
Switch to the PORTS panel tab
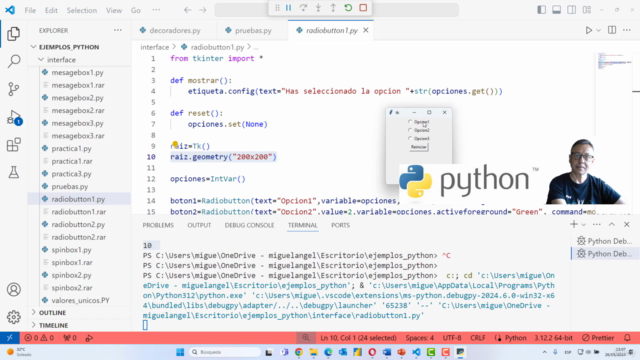coord(340,225)
